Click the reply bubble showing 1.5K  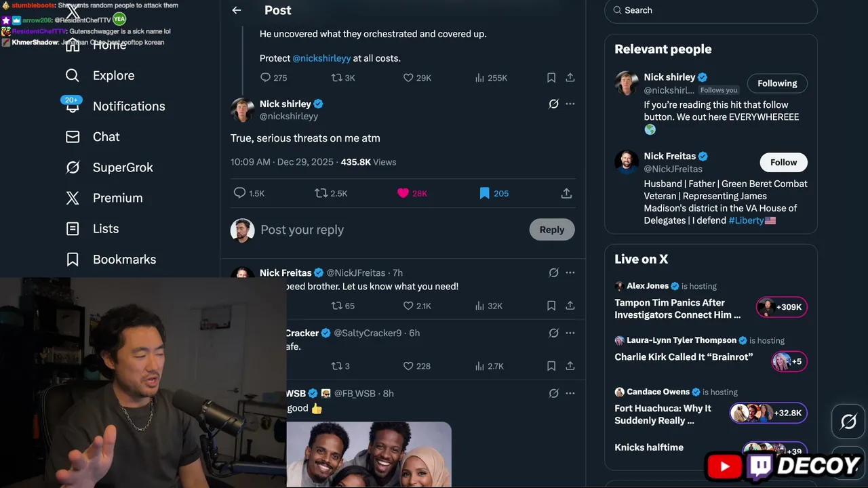(239, 193)
